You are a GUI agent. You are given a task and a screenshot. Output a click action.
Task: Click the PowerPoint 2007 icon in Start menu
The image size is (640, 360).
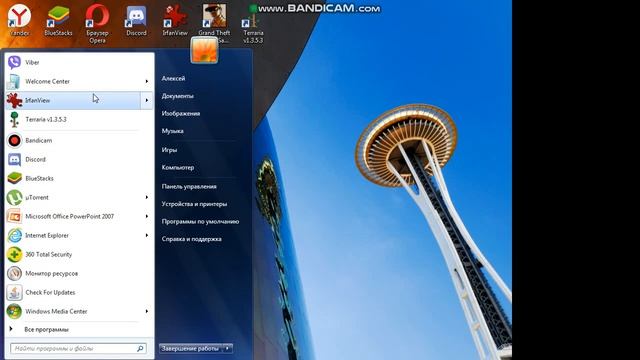(x=14, y=216)
